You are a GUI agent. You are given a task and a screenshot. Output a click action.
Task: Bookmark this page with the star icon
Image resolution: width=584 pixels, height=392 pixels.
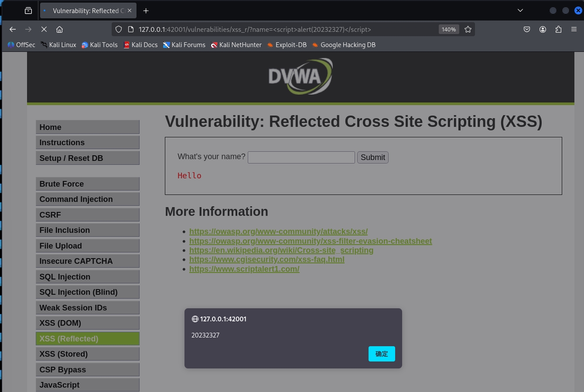(468, 29)
